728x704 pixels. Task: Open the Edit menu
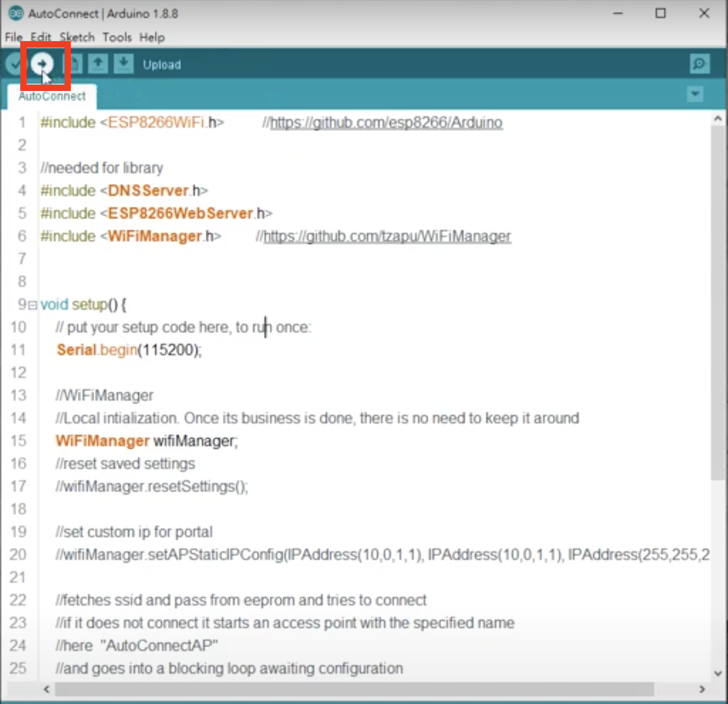click(41, 37)
